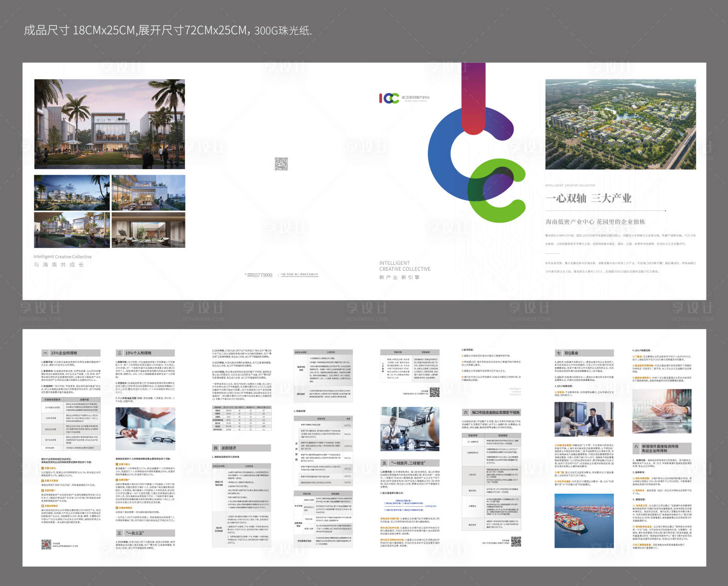Click the top caption 成品尺寸 18CMx25CM

[168, 30]
